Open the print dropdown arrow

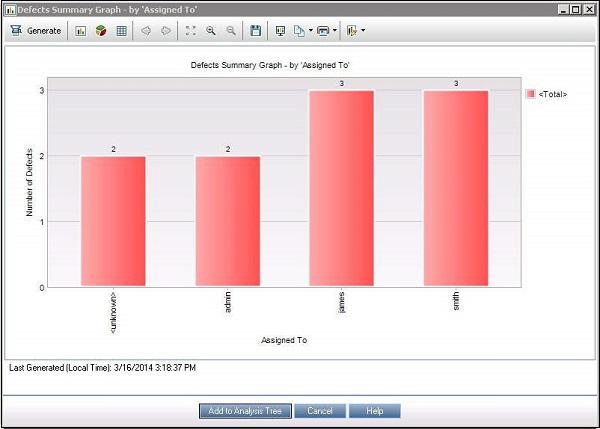coord(335,31)
